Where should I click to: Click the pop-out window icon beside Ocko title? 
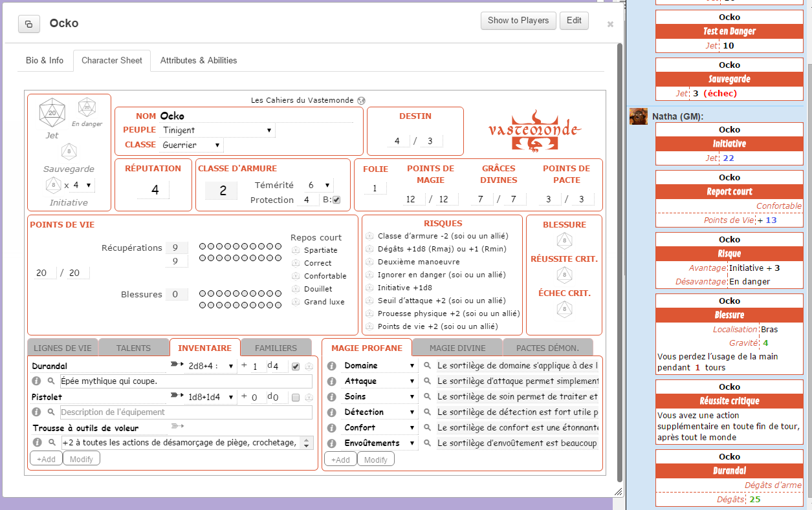28,24
